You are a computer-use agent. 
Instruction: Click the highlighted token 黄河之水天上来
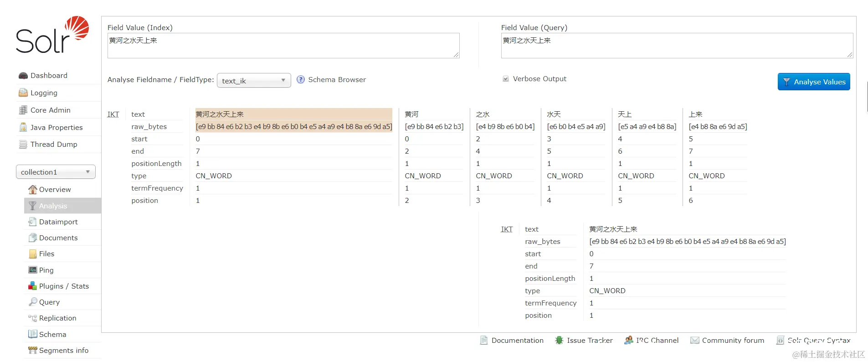[220, 114]
